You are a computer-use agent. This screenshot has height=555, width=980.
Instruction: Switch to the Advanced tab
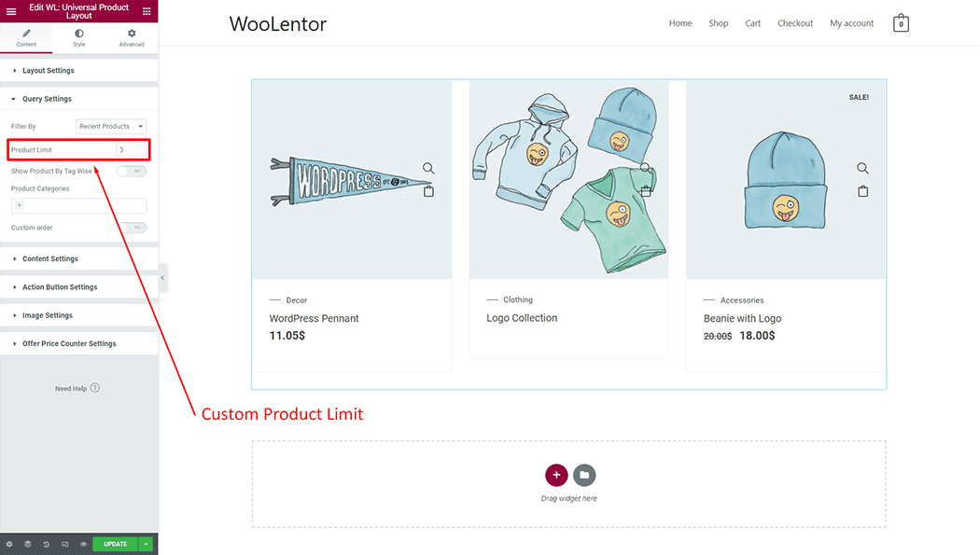(132, 37)
